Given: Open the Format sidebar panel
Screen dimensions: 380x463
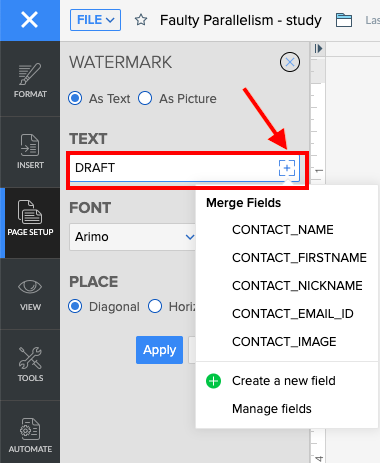Looking at the screenshot, I should [30, 79].
